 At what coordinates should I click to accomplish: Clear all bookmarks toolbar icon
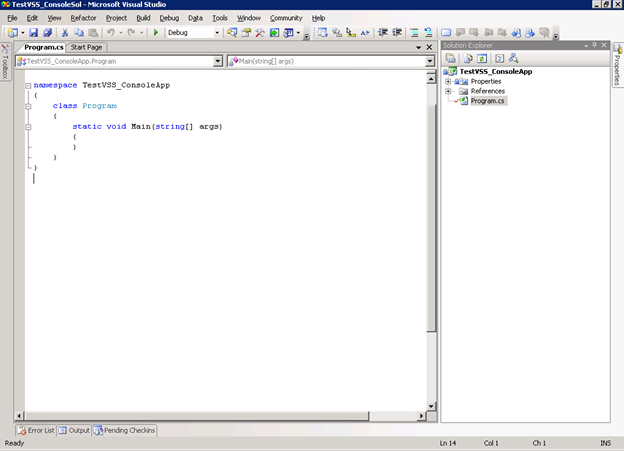(544, 33)
